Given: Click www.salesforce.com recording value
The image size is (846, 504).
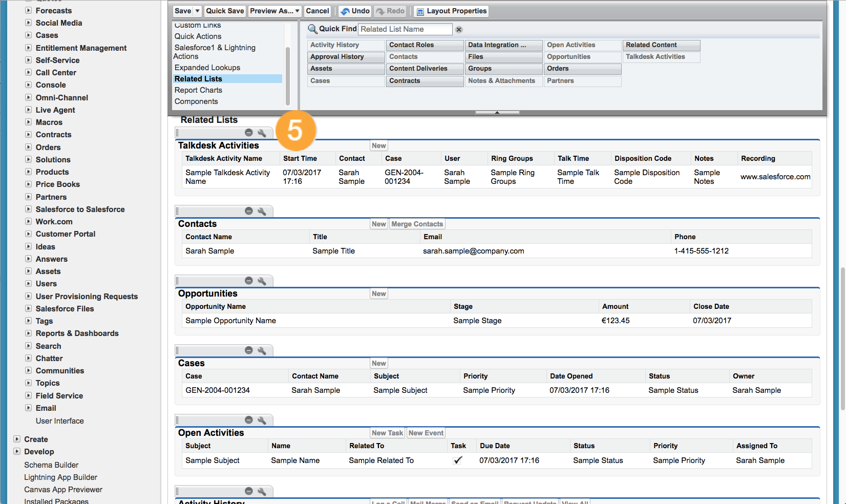Looking at the screenshot, I should [x=775, y=177].
